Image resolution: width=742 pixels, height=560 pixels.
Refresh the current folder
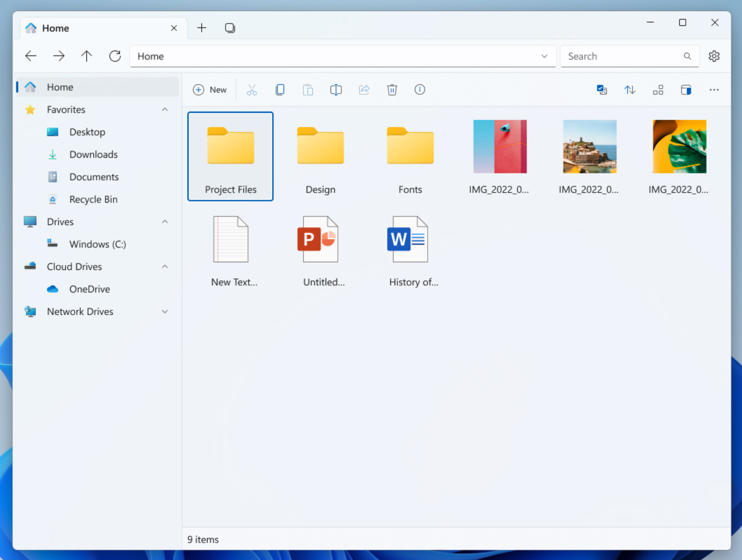pos(115,56)
